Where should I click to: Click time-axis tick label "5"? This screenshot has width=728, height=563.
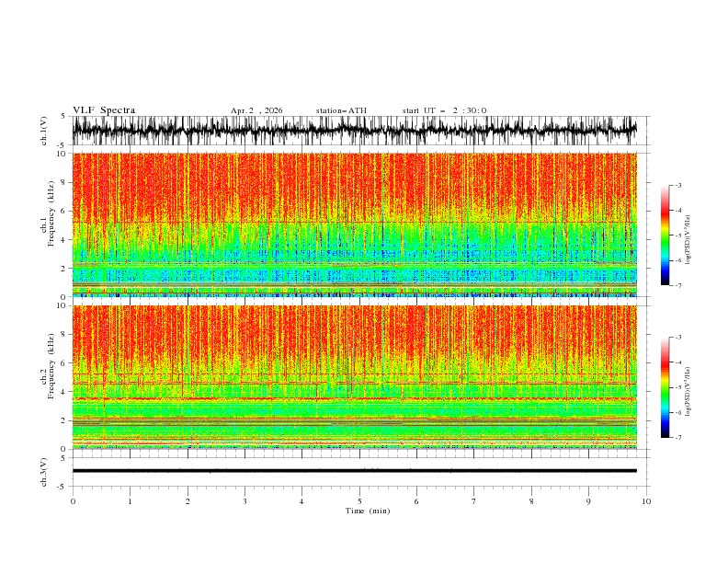tap(359, 501)
